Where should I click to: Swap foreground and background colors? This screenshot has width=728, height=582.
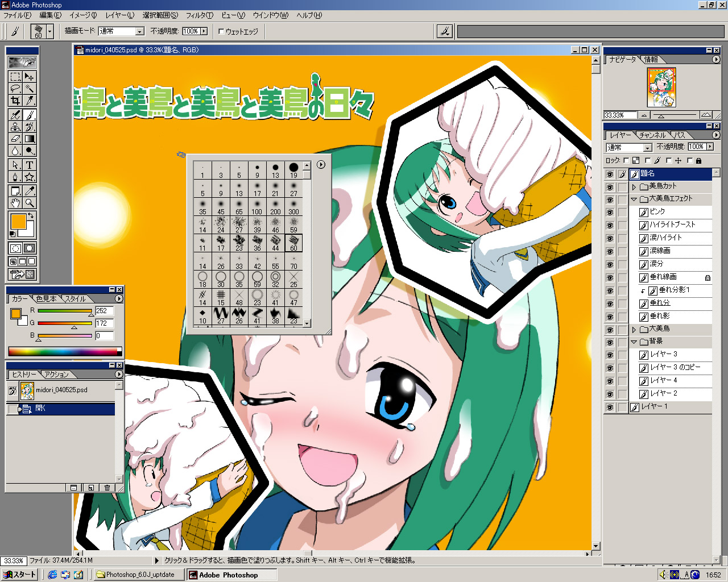pyautogui.click(x=31, y=216)
